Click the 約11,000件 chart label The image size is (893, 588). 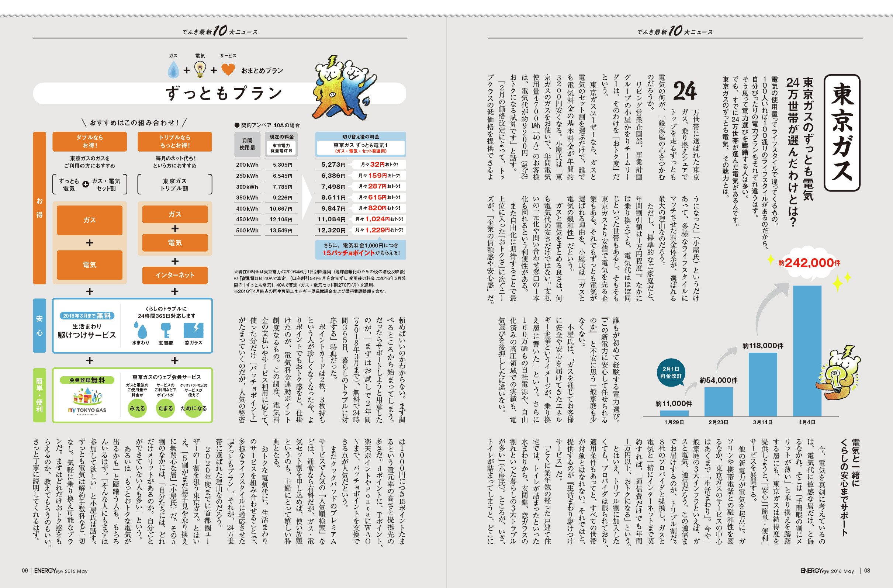(674, 404)
